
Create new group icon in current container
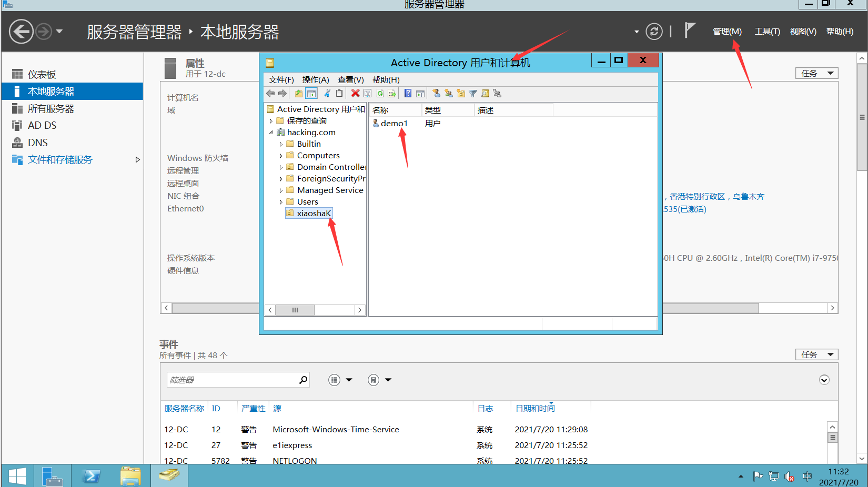pos(449,94)
